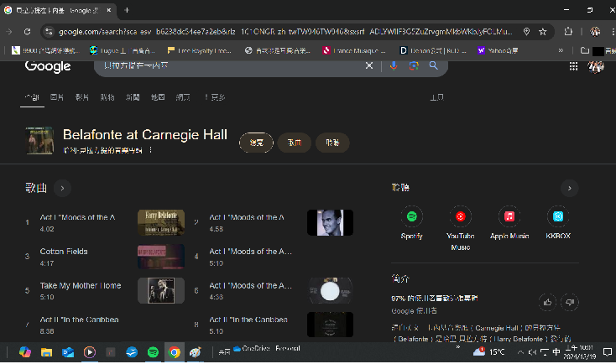This screenshot has height=364, width=616.
Task: Bookmark this page with the star icon
Action: [x=542, y=32]
